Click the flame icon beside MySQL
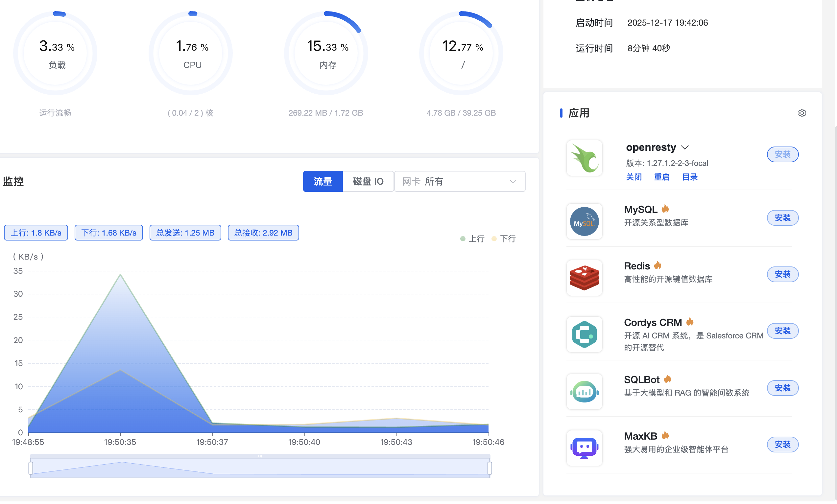837x504 pixels. [665, 209]
